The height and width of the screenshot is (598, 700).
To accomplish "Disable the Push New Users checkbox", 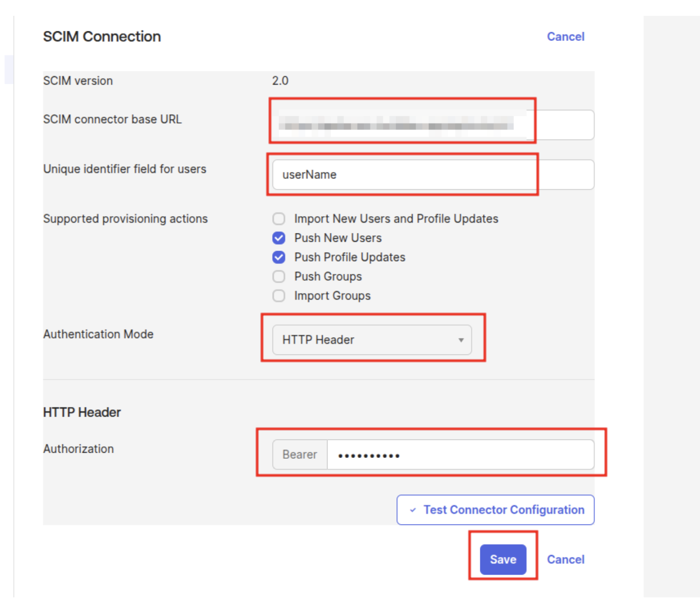I will tap(278, 238).
